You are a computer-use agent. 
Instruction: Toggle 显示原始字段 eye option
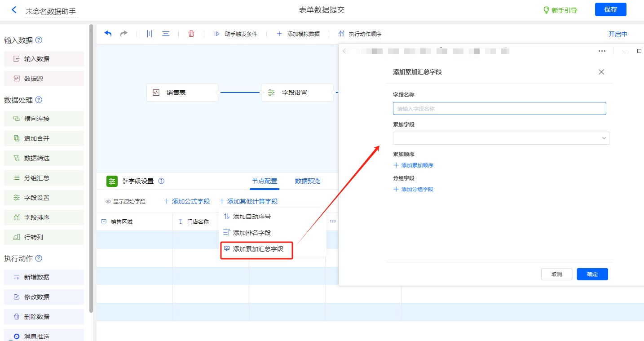pyautogui.click(x=125, y=202)
